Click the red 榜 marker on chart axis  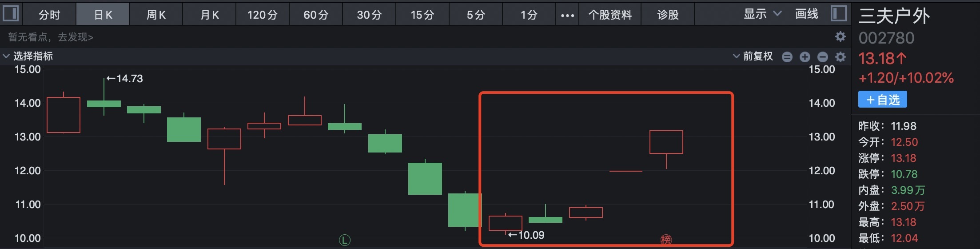tap(666, 240)
